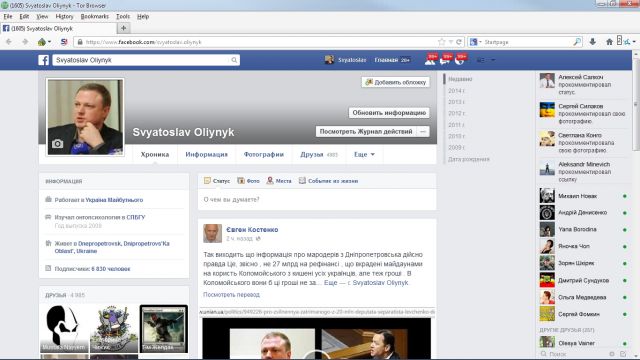Click the browser home icon
Screen dimensions: 640x360
point(609,42)
